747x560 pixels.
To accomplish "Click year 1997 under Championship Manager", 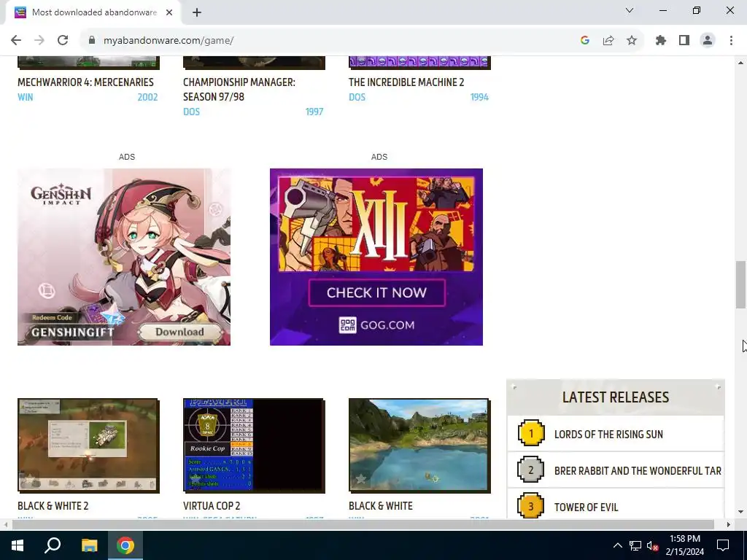I will (314, 112).
